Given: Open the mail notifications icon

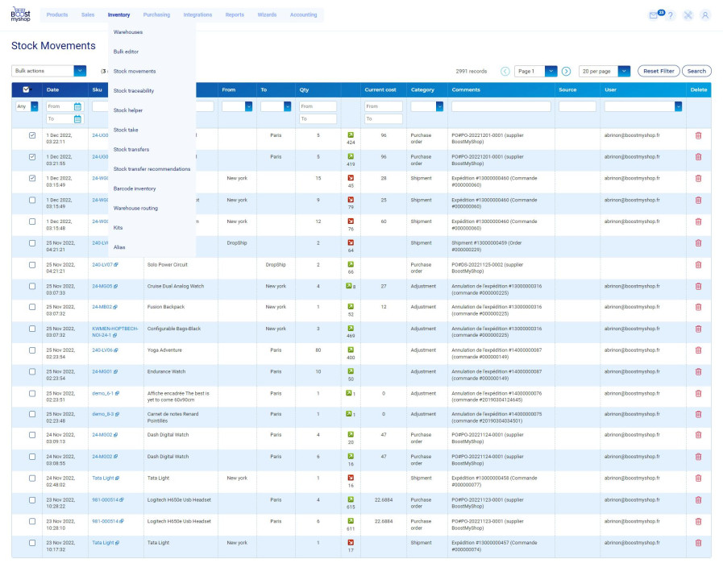Looking at the screenshot, I should [x=654, y=15].
